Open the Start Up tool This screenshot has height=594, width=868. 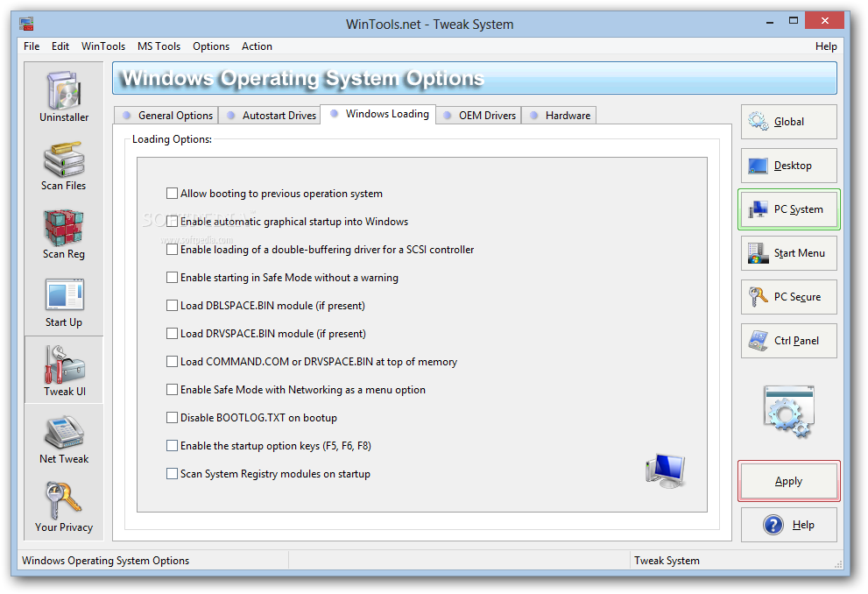pos(64,302)
